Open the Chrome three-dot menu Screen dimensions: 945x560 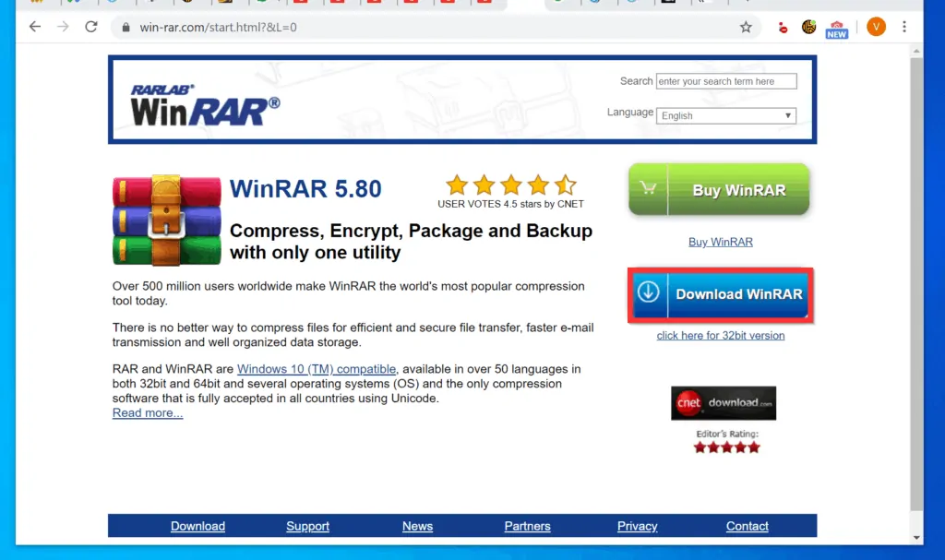(x=904, y=27)
